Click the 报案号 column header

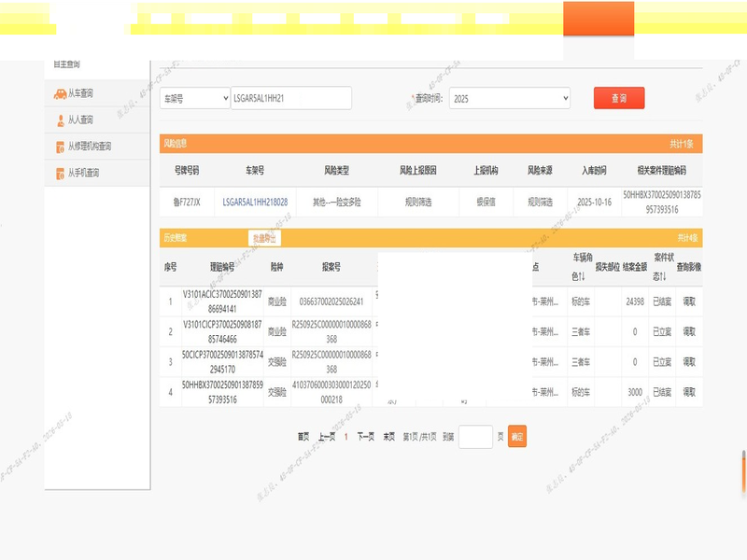pyautogui.click(x=331, y=267)
